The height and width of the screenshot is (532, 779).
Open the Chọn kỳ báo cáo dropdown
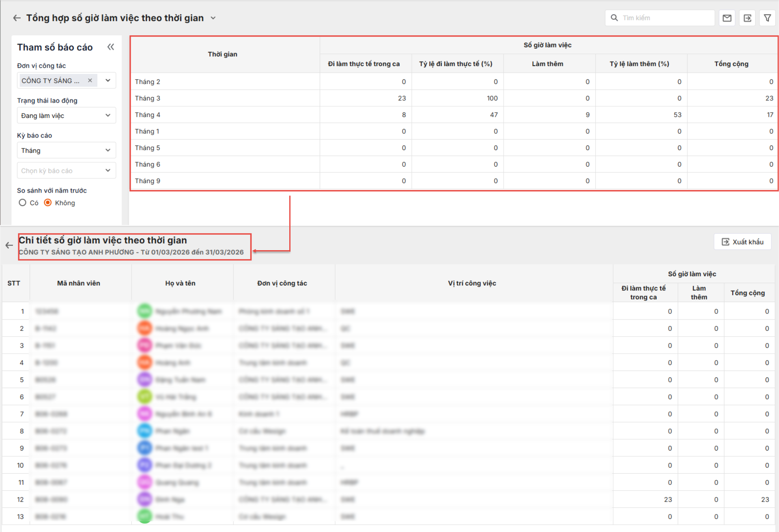[x=67, y=171]
